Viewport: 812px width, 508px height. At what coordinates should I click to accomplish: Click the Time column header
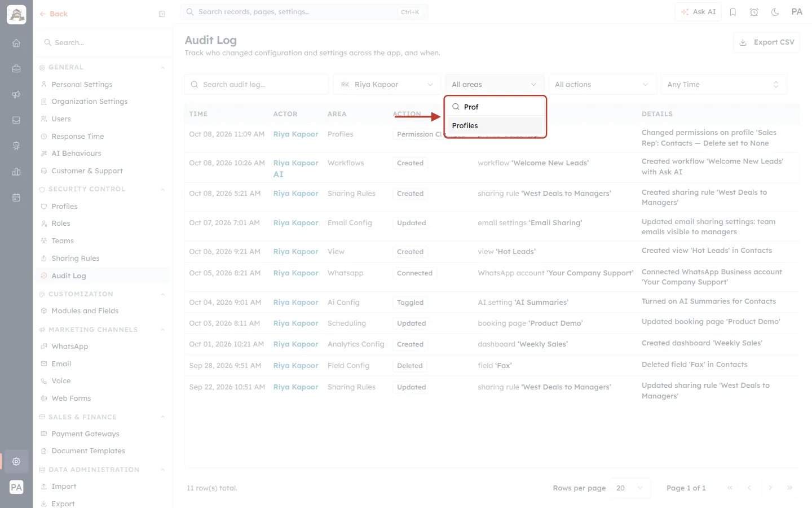198,114
